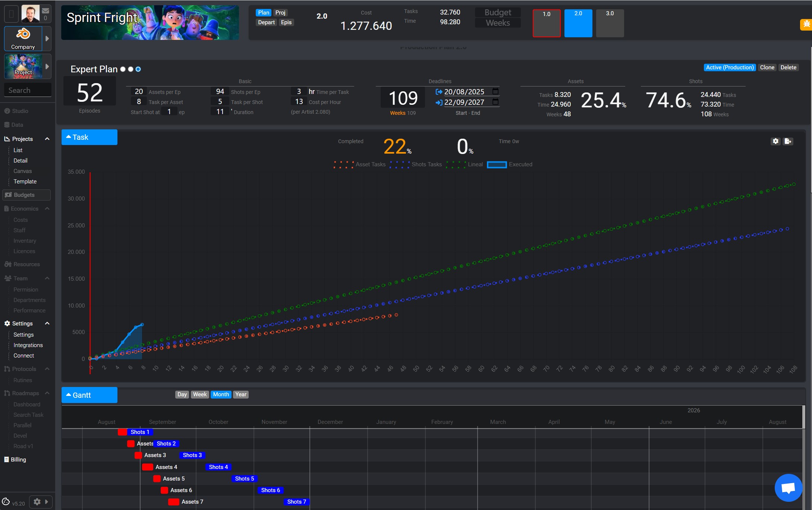The image size is (812, 510).
Task: Open chart settings gear icon
Action: click(775, 141)
